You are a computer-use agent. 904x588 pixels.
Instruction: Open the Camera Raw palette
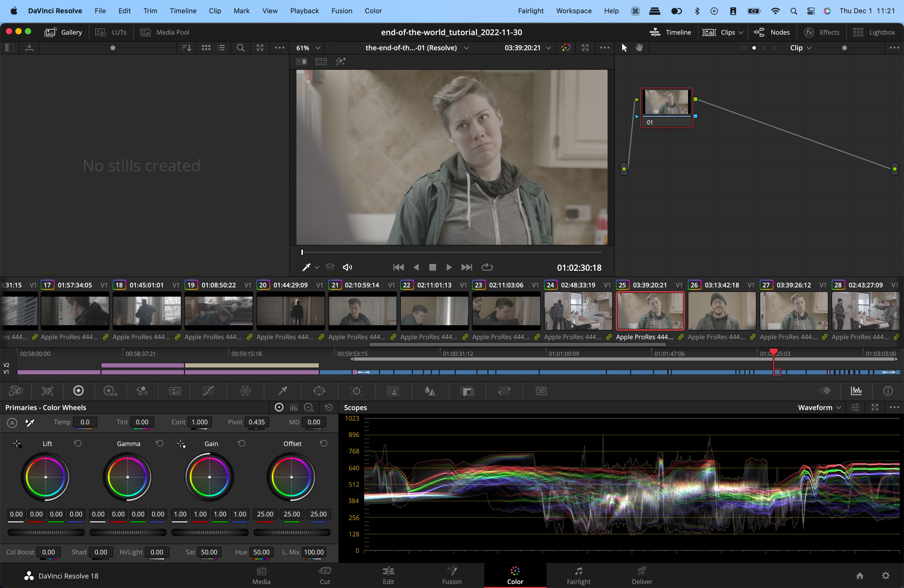tap(16, 391)
